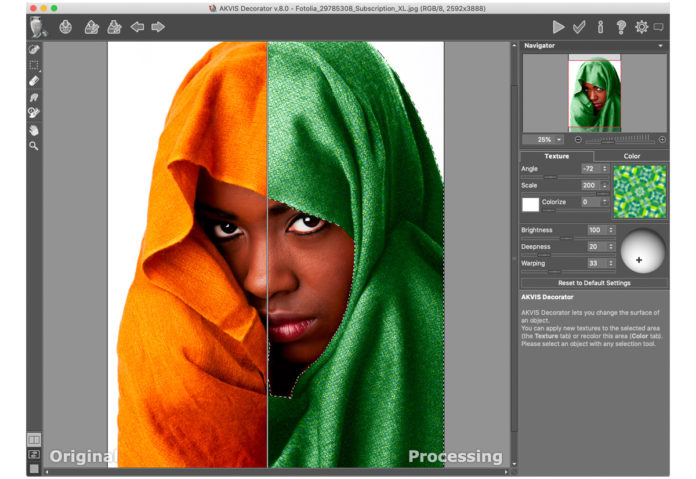Switch to the Color tab
696x479 pixels.
point(632,156)
